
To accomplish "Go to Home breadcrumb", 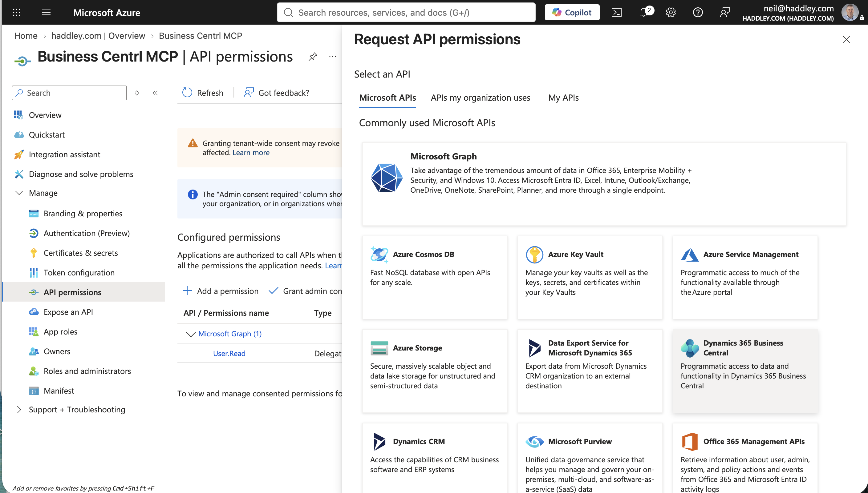I will point(26,36).
